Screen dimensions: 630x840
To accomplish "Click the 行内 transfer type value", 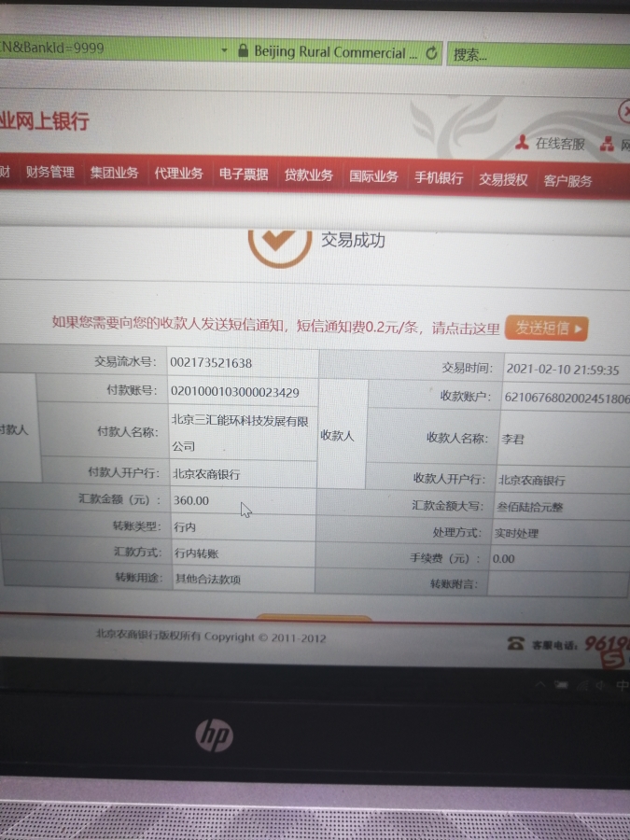I will pyautogui.click(x=185, y=527).
